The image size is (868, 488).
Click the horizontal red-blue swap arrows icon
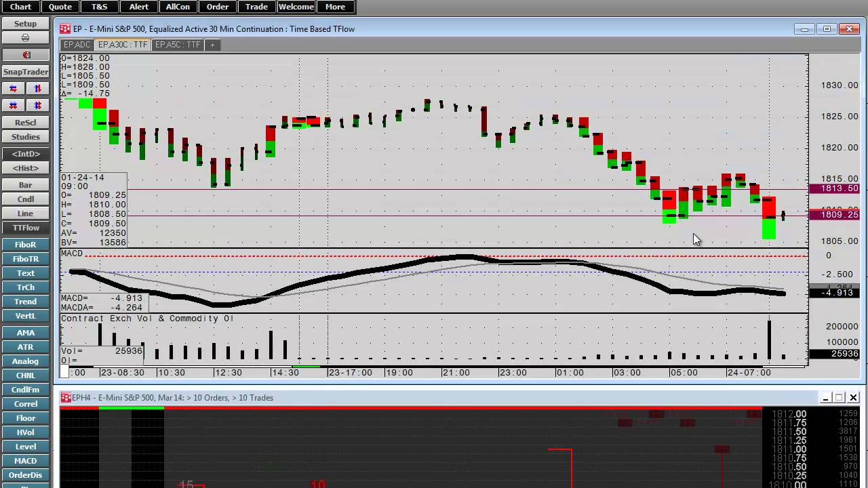pos(13,89)
